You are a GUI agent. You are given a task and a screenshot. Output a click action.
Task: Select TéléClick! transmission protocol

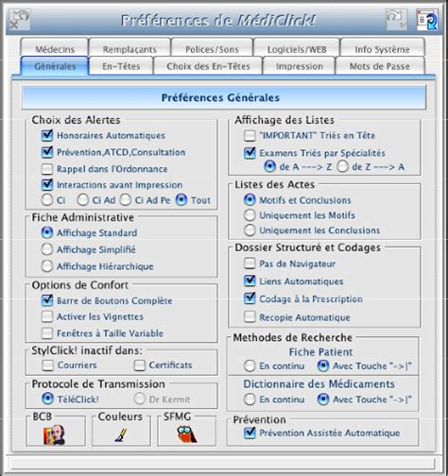tap(47, 399)
